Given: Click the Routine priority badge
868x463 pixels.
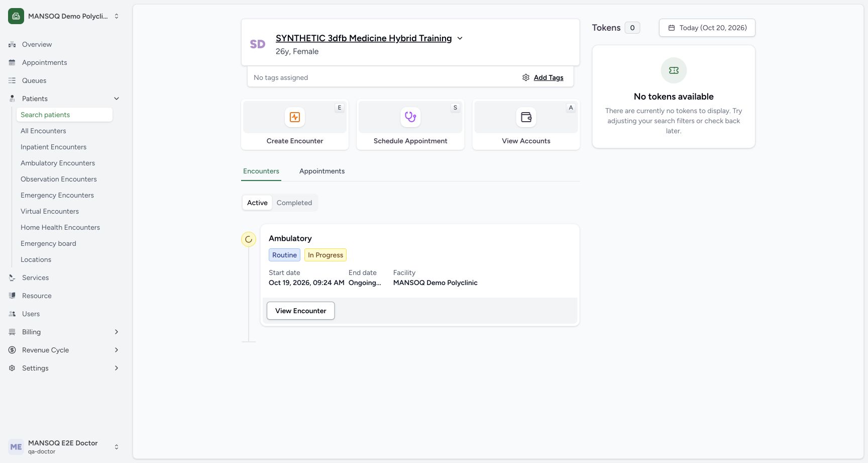Looking at the screenshot, I should tap(284, 255).
